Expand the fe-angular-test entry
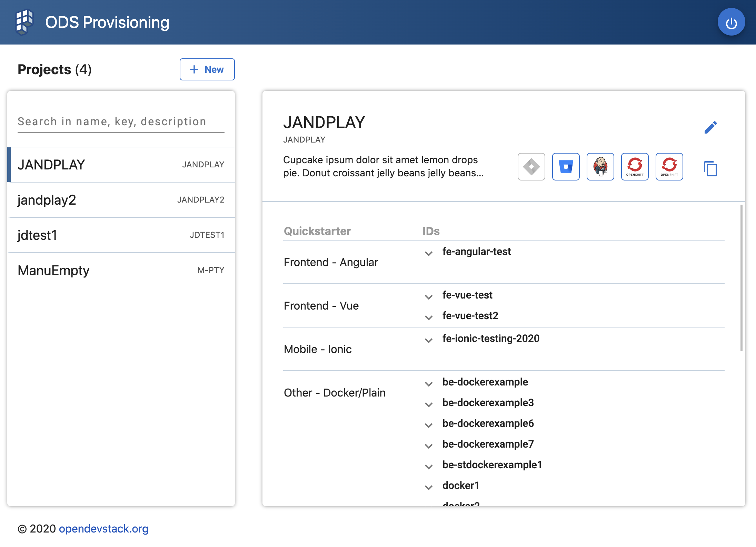Screen dimensions: 756x547 tap(429, 254)
